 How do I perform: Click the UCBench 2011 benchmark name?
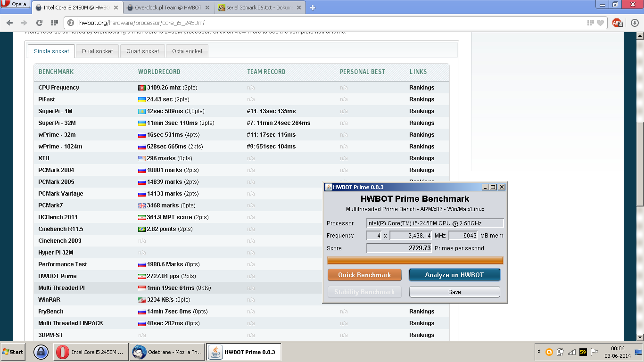point(58,217)
